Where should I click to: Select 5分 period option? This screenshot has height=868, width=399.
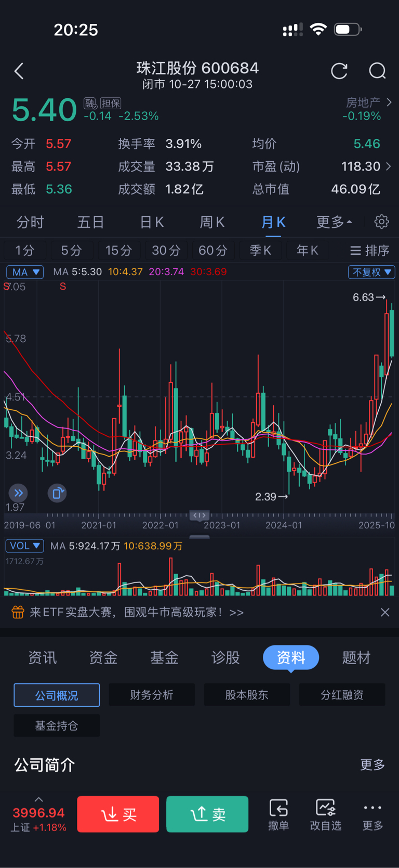click(72, 251)
